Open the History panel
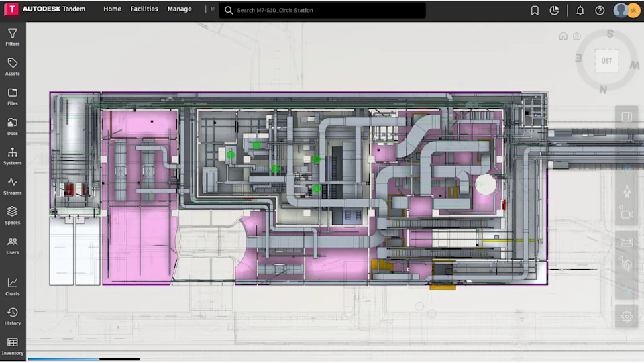This screenshot has height=363, width=644. pyautogui.click(x=12, y=316)
